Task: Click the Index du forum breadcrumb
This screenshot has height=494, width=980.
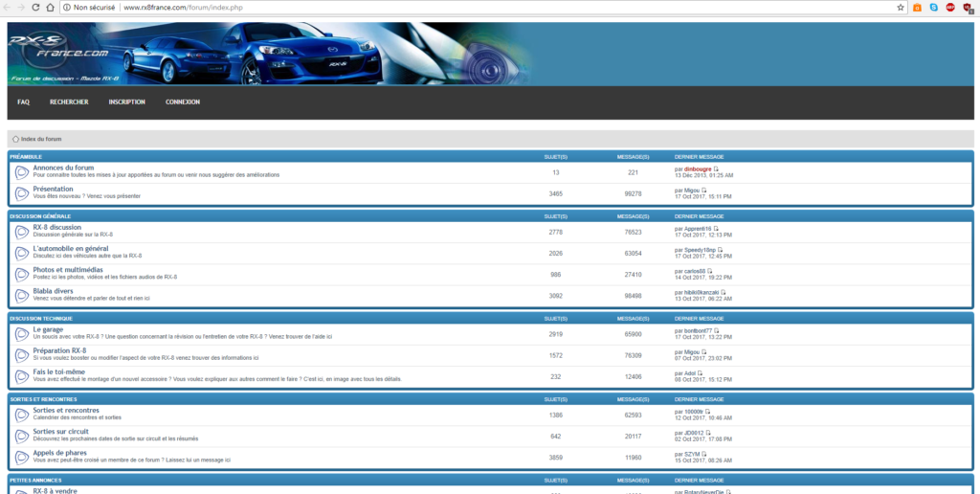Action: (41, 139)
